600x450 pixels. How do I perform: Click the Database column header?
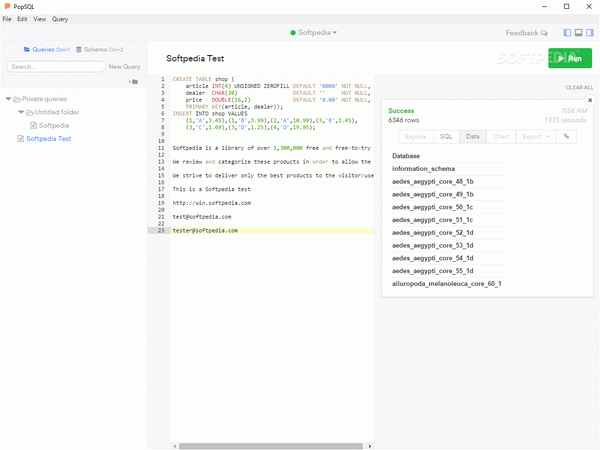click(x=406, y=156)
